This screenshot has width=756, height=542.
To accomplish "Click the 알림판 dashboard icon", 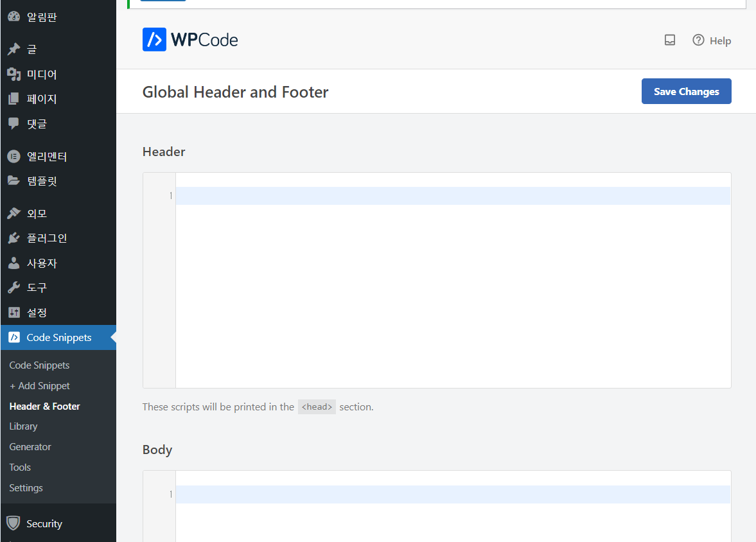I will [14, 17].
